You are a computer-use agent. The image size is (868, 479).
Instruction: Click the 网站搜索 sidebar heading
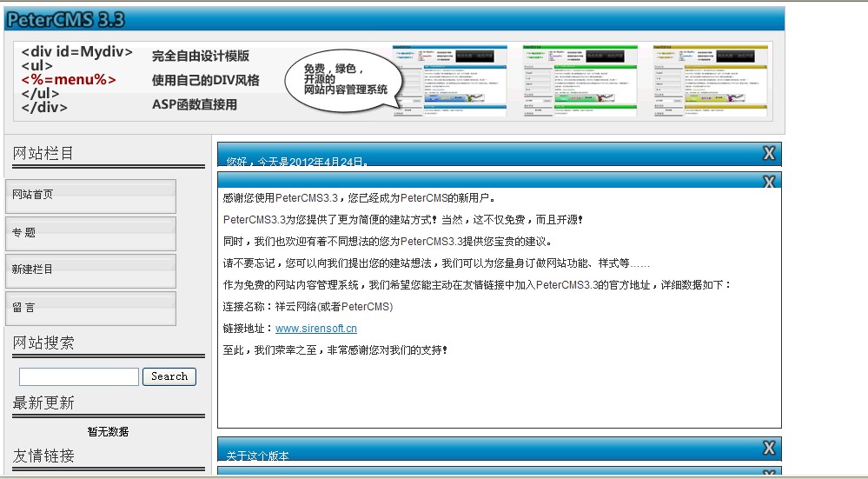(x=43, y=343)
